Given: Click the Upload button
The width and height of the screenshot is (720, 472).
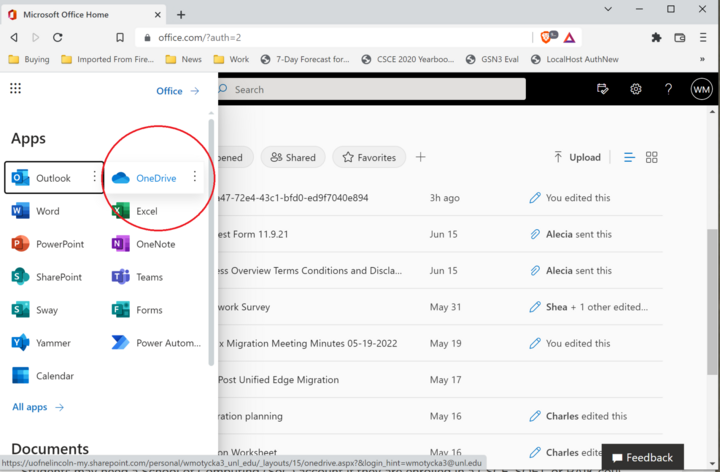Looking at the screenshot, I should click(577, 157).
